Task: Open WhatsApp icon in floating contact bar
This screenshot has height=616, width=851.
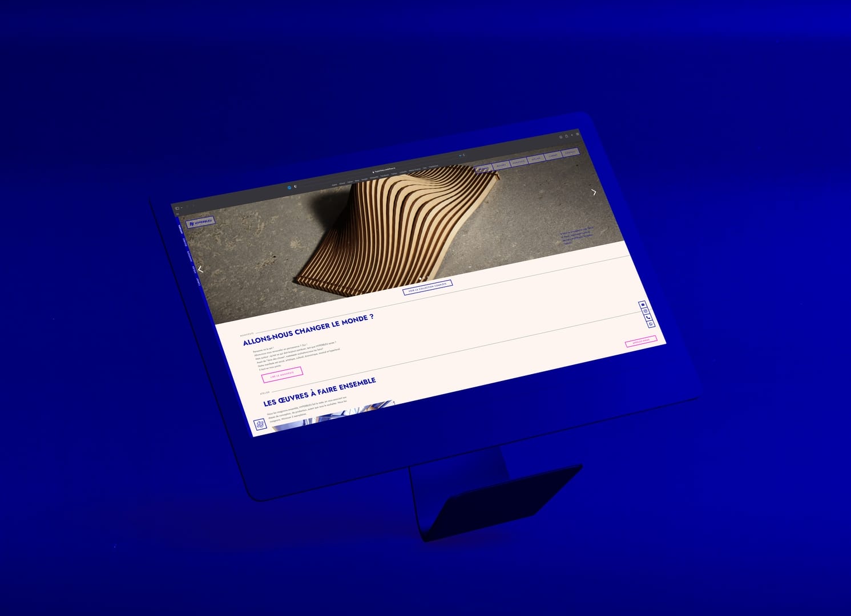Action: click(651, 325)
